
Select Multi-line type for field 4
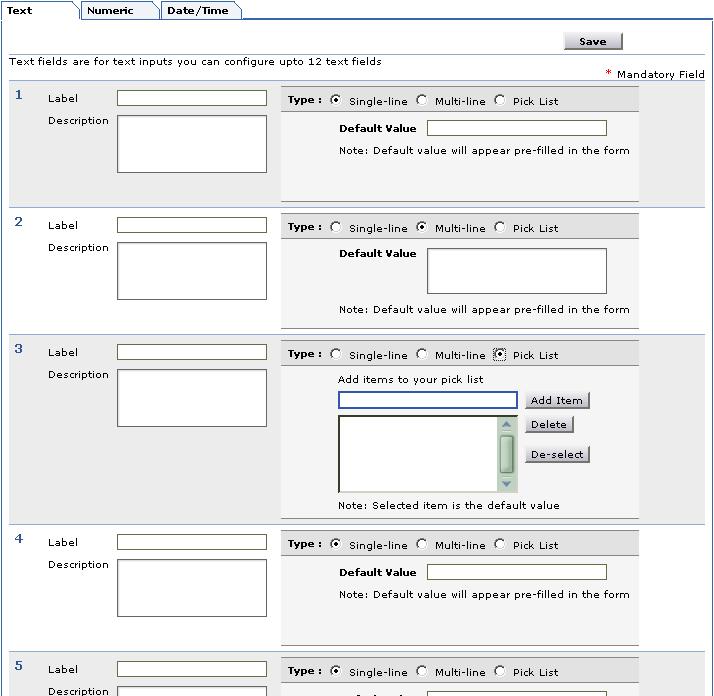[422, 544]
